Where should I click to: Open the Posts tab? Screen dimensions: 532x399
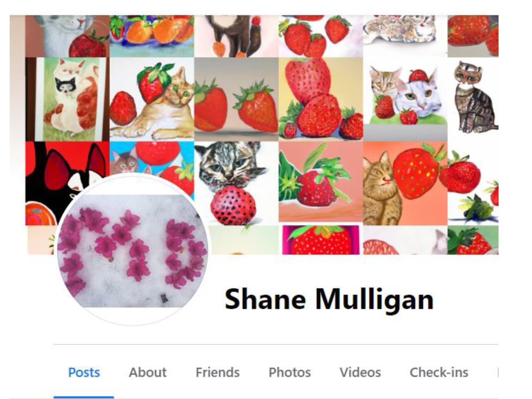[84, 372]
